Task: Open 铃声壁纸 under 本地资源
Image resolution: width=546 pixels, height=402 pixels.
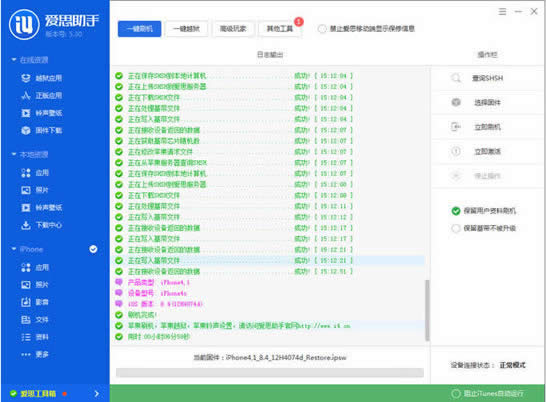Action: [41, 208]
